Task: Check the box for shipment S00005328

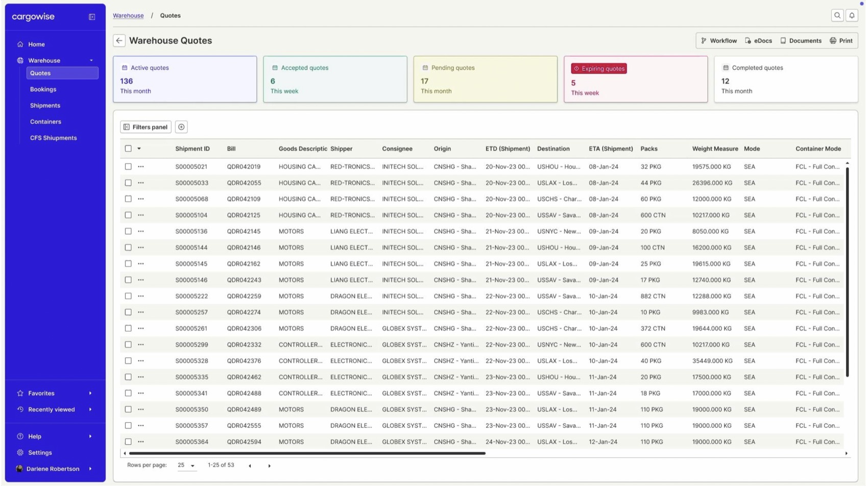Action: click(x=128, y=361)
